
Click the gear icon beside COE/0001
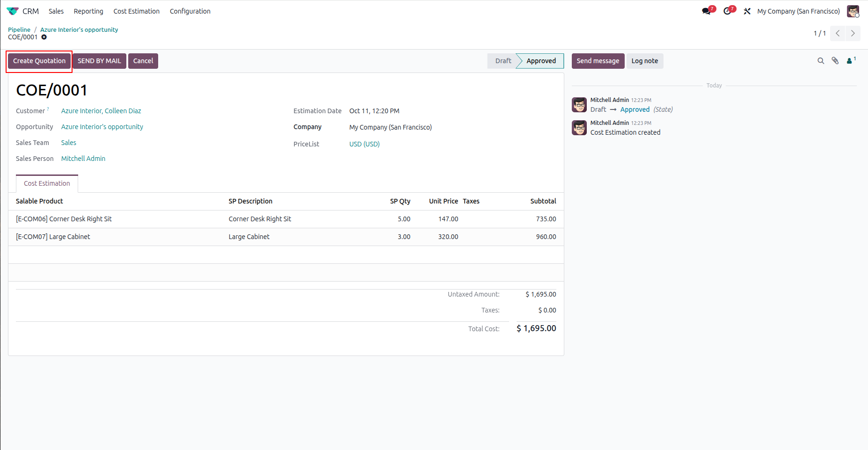44,37
